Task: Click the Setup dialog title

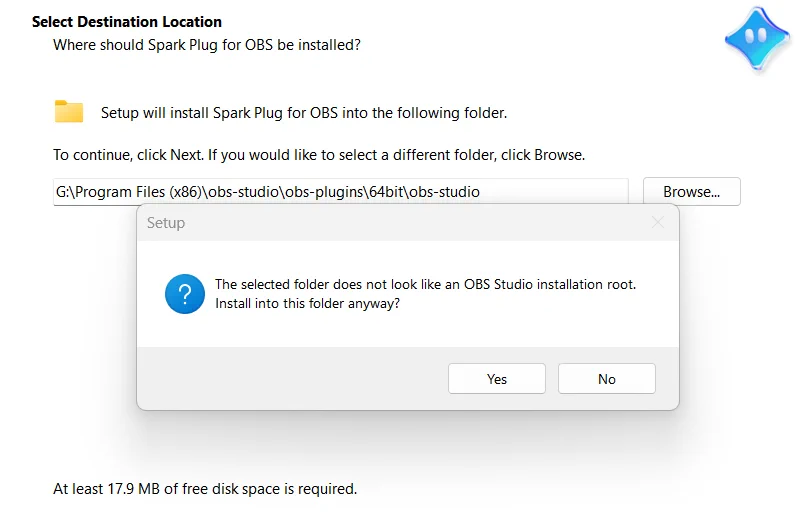Action: pos(166,223)
